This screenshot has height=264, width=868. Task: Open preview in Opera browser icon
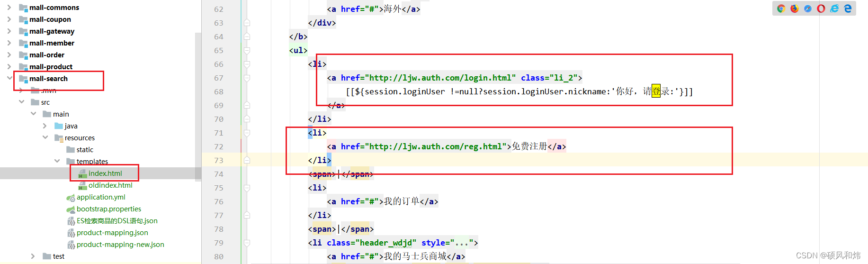[x=821, y=9]
